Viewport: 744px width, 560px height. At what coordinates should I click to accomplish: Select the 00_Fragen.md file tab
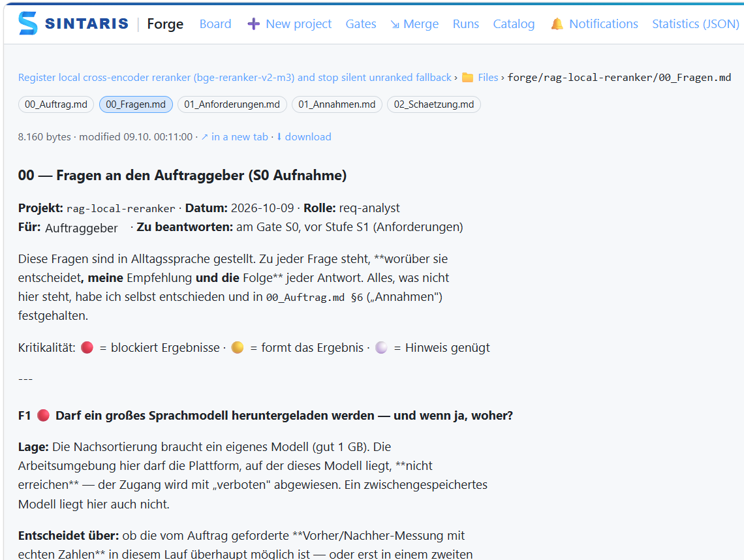[136, 104]
